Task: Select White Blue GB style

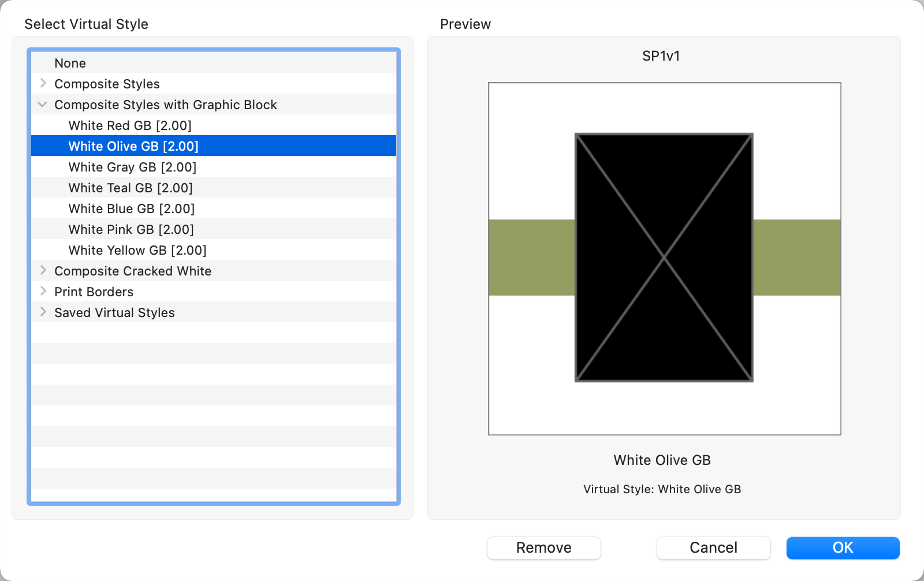Action: click(x=131, y=208)
